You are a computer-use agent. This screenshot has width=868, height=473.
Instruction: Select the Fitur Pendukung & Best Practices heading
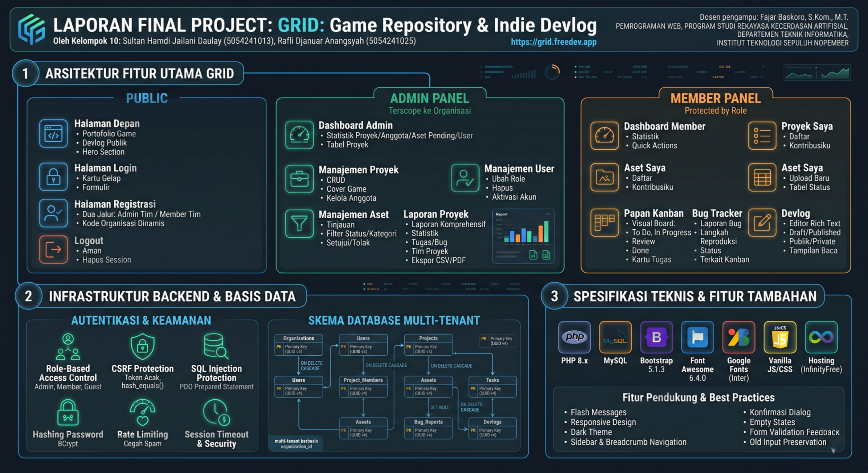point(698,397)
